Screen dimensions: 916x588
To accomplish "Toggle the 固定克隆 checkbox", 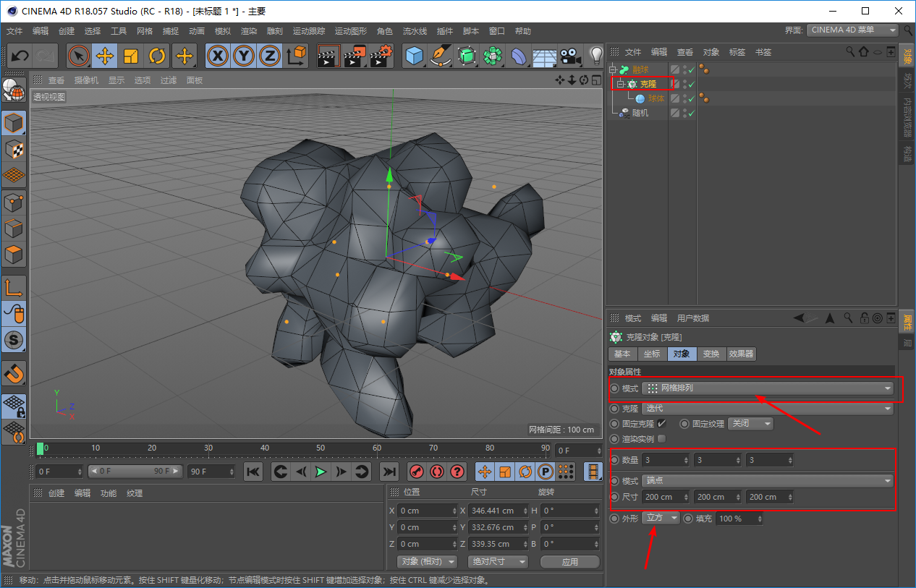I will (661, 424).
